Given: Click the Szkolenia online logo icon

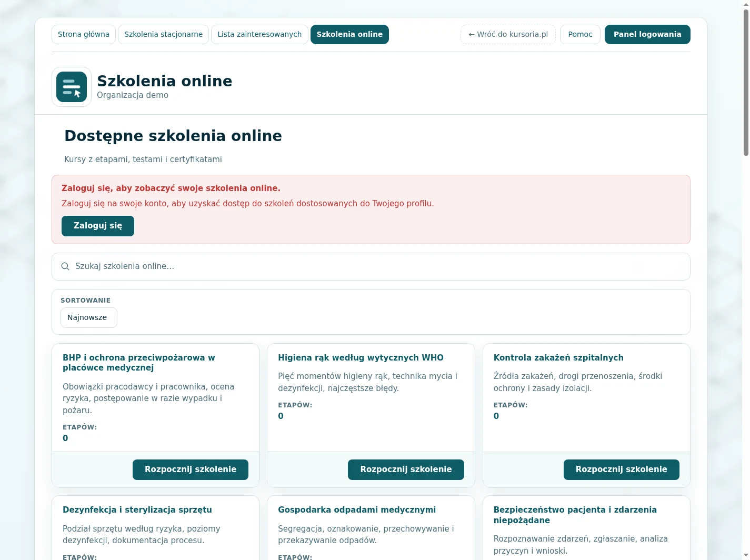Looking at the screenshot, I should point(72,87).
